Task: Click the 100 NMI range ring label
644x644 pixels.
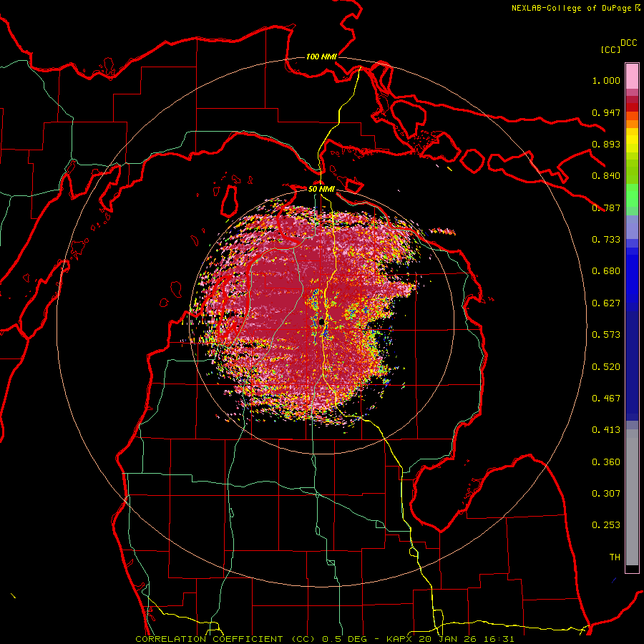Action: (x=321, y=57)
